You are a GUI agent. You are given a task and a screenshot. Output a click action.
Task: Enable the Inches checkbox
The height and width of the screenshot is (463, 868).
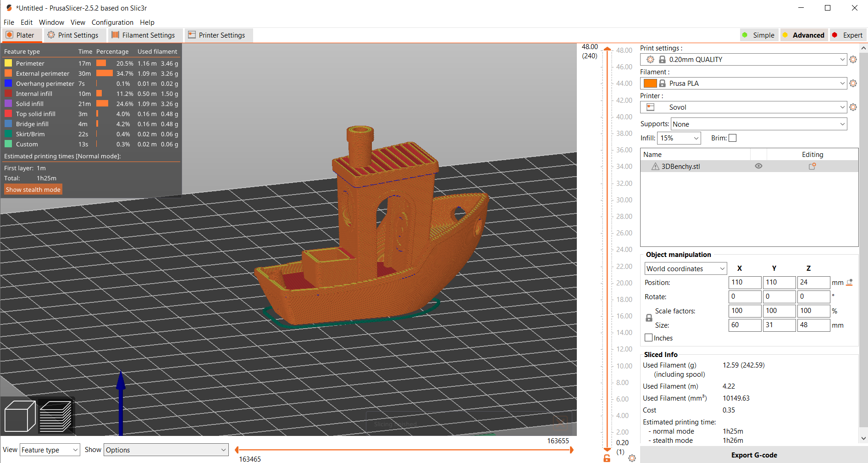tap(648, 338)
